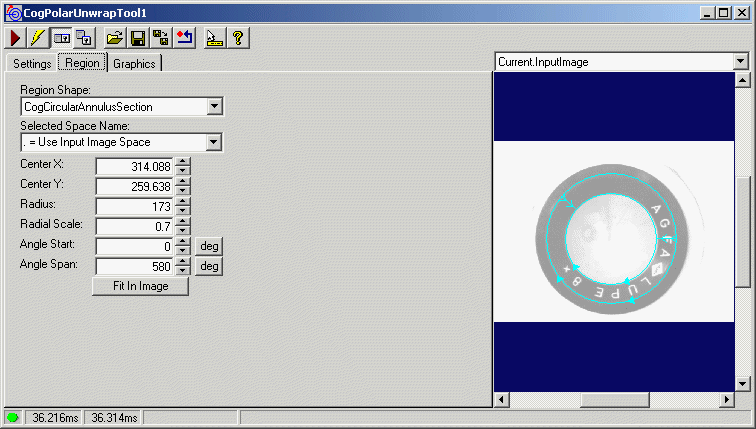Click the image vertical scrollbar up arrow
The width and height of the screenshot is (756, 429).
pos(742,80)
